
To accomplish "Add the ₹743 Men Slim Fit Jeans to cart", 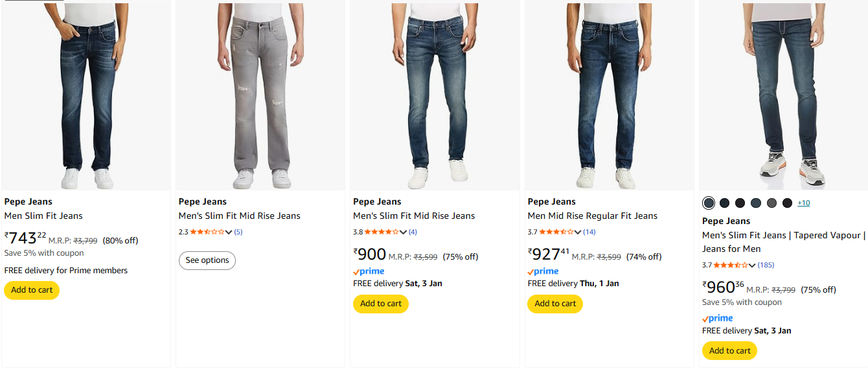I will click(32, 290).
